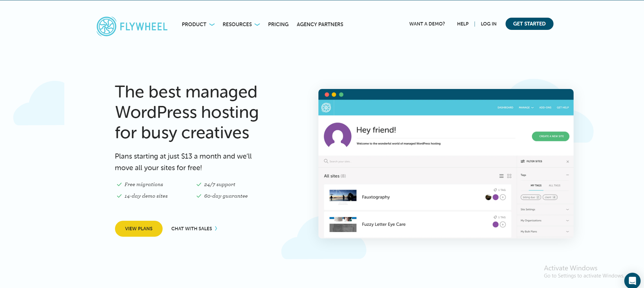Viewport: 644px width, 288px height.
Task: Close the Filter Sites panel
Action: [x=567, y=162]
